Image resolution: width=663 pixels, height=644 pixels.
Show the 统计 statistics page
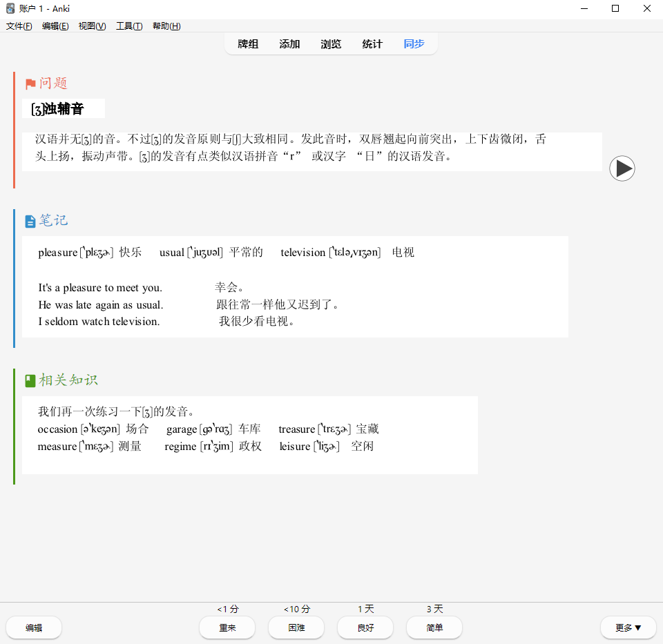(372, 44)
